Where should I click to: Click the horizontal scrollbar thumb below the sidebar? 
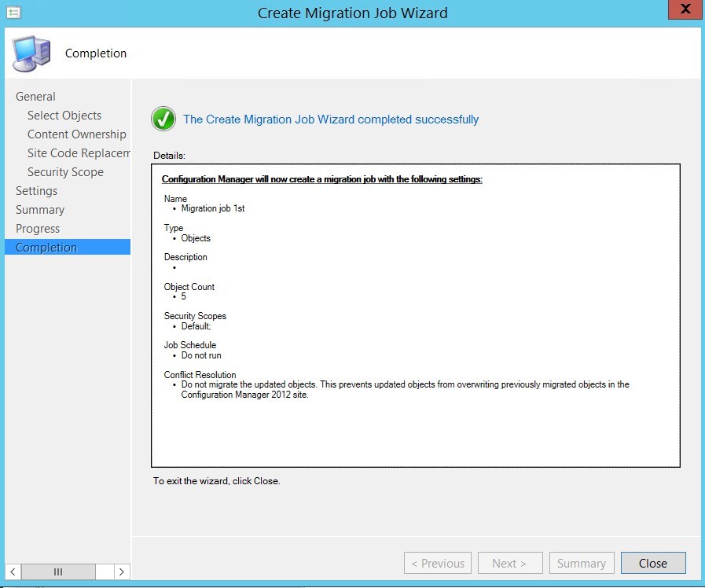tap(59, 571)
